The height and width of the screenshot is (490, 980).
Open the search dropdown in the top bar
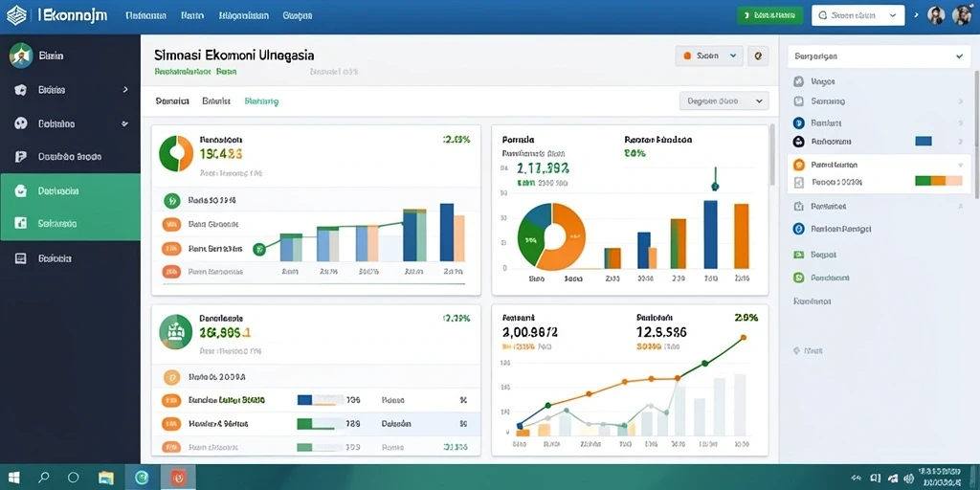(857, 15)
